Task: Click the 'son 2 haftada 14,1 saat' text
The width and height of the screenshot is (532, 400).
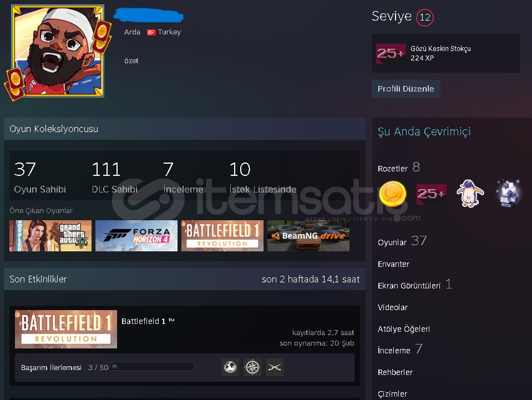Action: [311, 279]
